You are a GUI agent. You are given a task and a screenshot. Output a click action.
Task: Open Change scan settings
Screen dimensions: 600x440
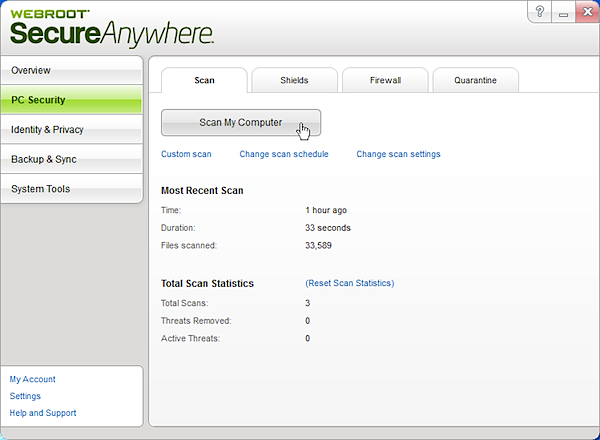[398, 154]
